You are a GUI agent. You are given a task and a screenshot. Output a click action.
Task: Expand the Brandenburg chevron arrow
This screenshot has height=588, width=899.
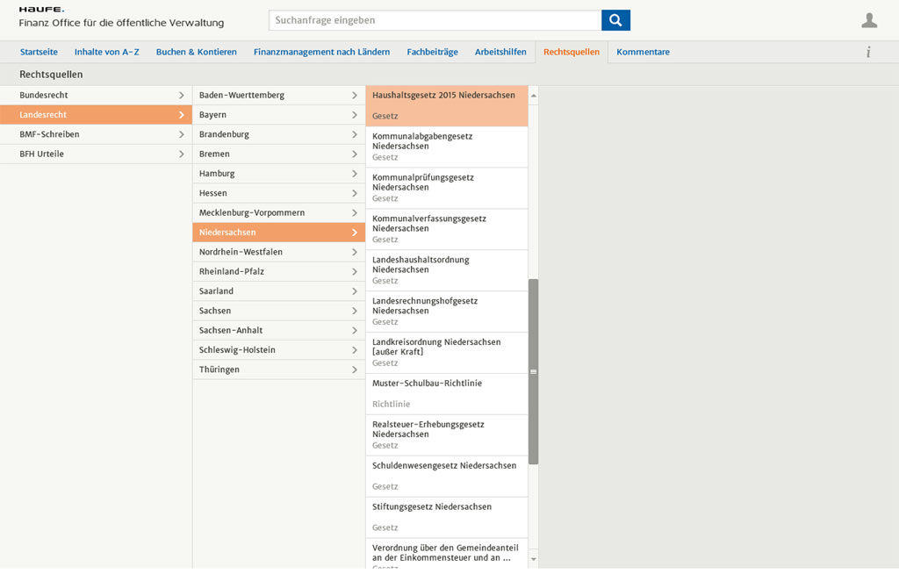(x=355, y=134)
